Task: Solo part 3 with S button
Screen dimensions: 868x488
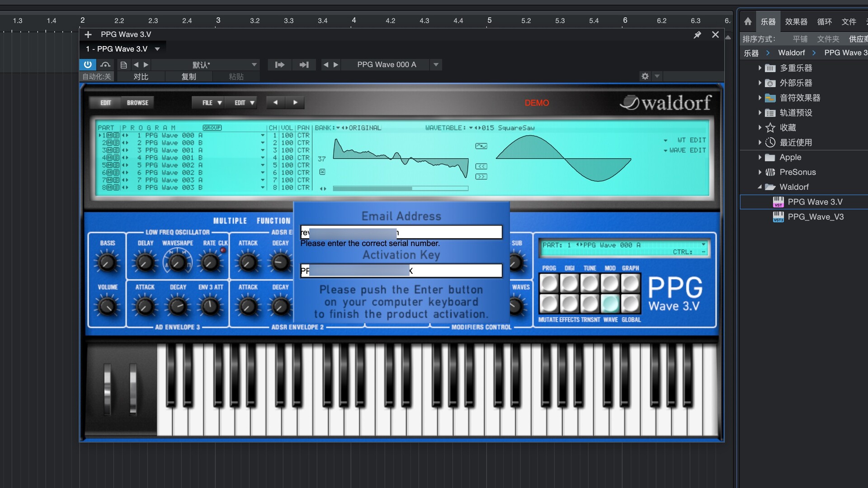Action: point(116,150)
